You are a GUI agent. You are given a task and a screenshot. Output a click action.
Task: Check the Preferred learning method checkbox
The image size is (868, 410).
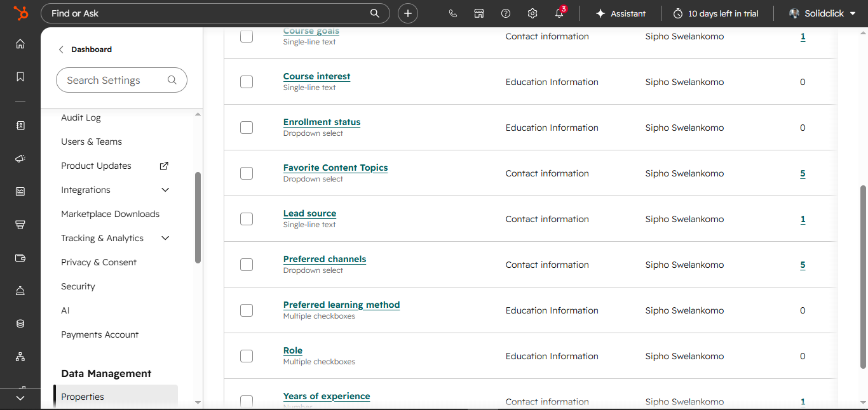click(x=247, y=310)
